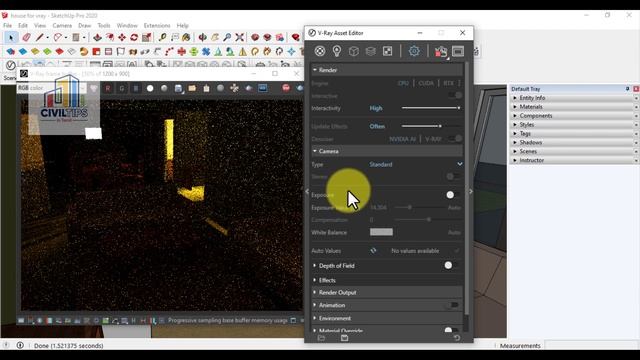640x360 pixels.
Task: Activate the Rotate tool
Action: tap(134, 38)
